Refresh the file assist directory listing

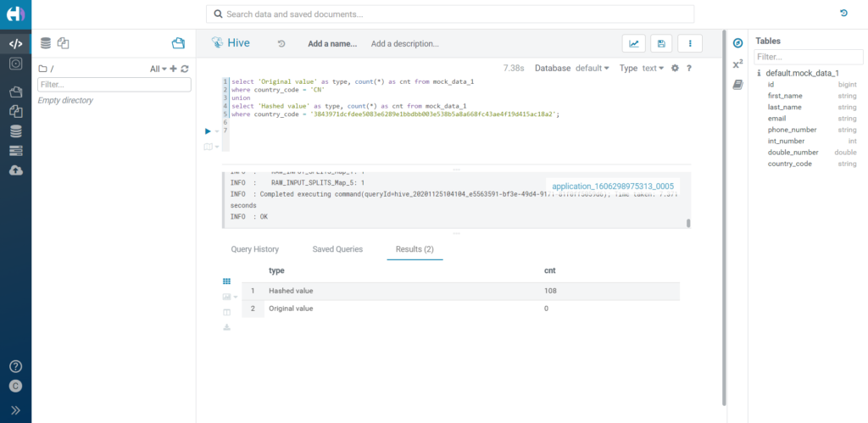click(185, 69)
